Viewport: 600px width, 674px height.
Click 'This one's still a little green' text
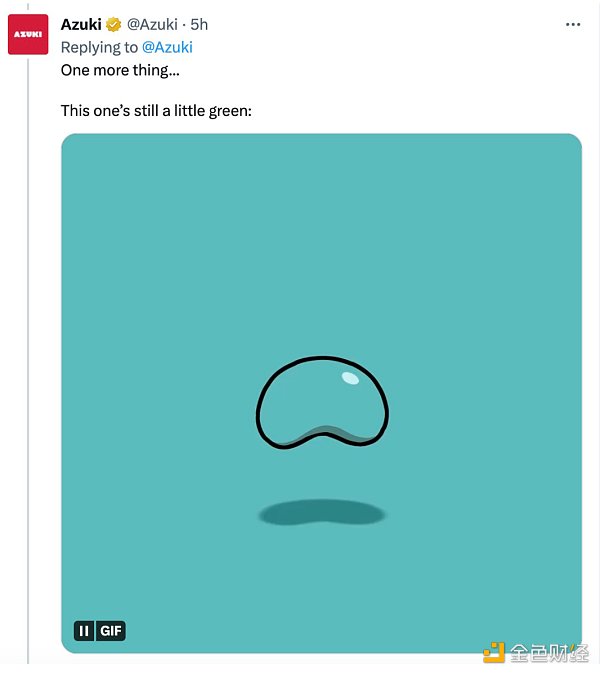[156, 110]
